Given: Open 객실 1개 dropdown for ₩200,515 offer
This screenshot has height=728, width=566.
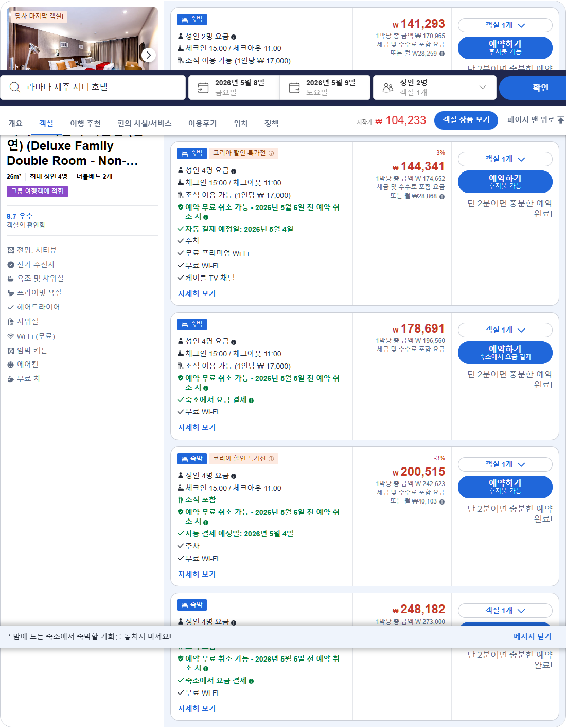Looking at the screenshot, I should pyautogui.click(x=505, y=464).
